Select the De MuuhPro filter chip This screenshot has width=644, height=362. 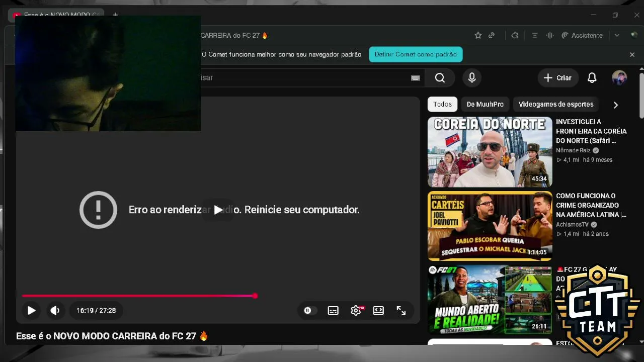tap(485, 104)
